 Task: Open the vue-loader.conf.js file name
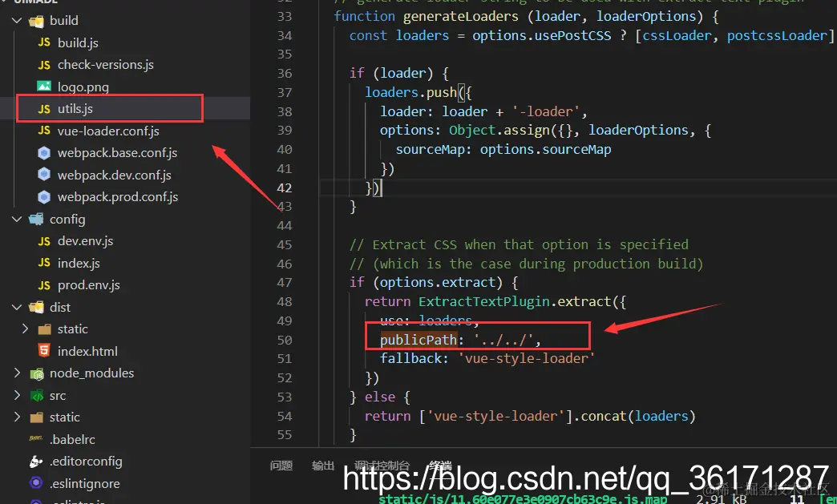pos(108,131)
